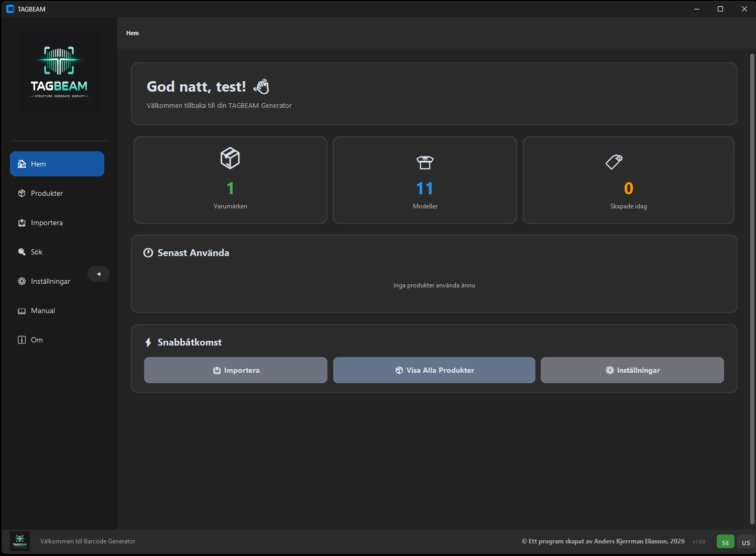Viewport: 756px width, 556px height.
Task: Click the t-shirt icon above Modeller
Action: click(425, 162)
